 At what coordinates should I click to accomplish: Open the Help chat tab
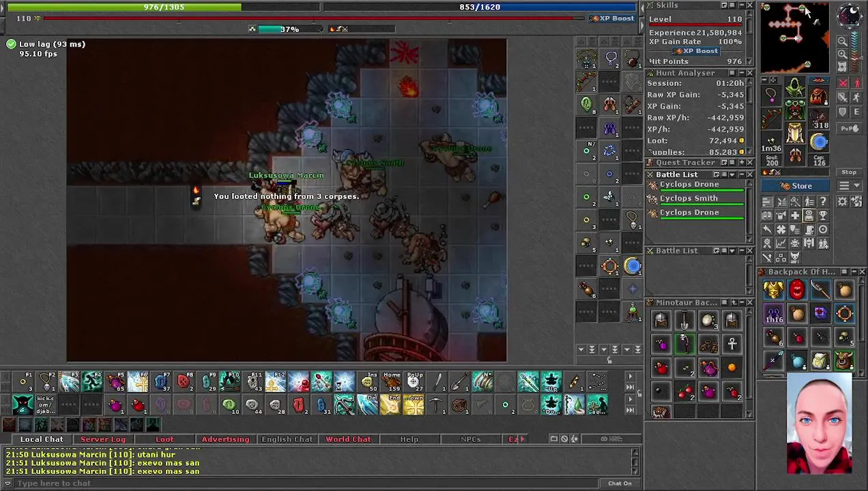click(409, 439)
